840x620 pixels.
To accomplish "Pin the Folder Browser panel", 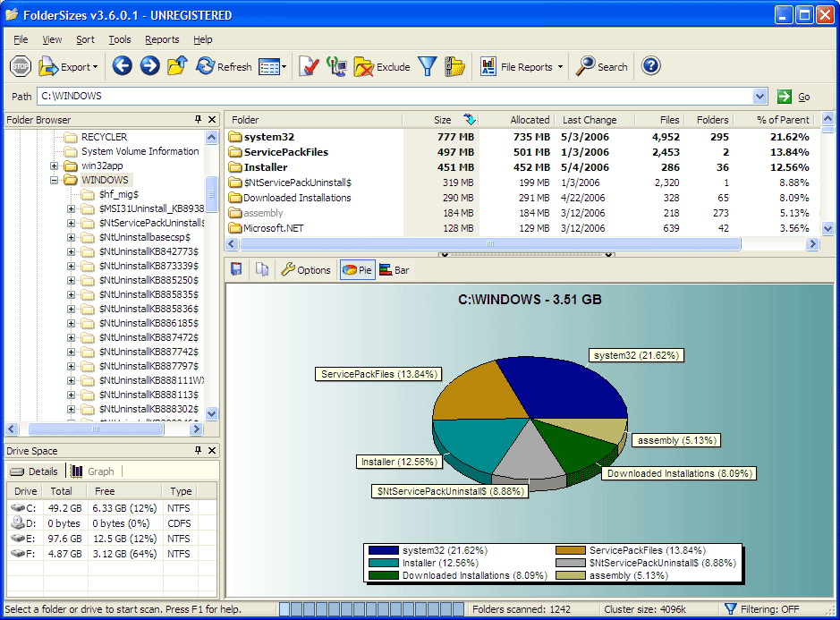I will coord(199,119).
